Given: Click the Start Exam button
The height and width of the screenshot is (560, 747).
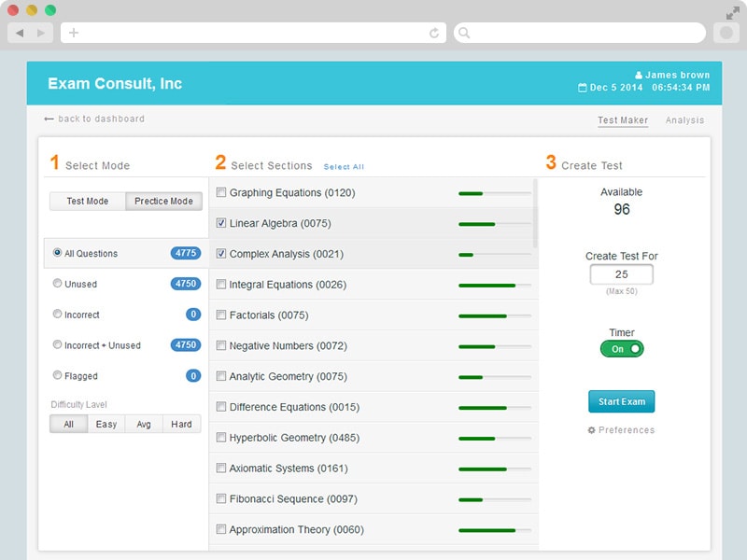Looking at the screenshot, I should (622, 401).
